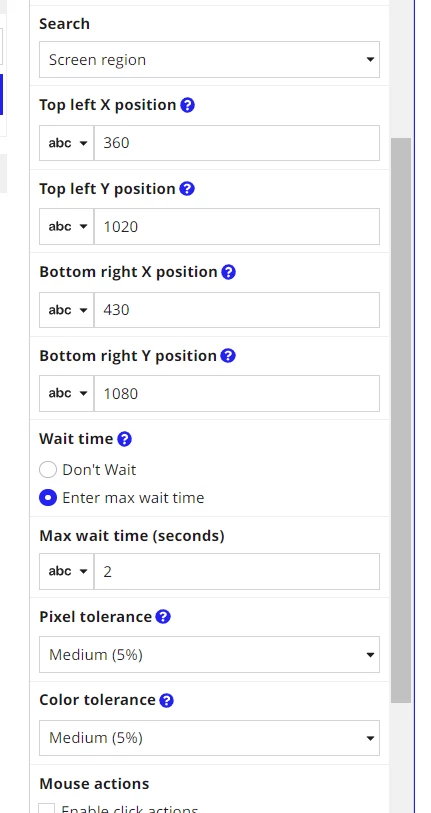Viewport: 431px width, 813px height.
Task: Click the Top left Y position field showing 1020
Action: (237, 227)
